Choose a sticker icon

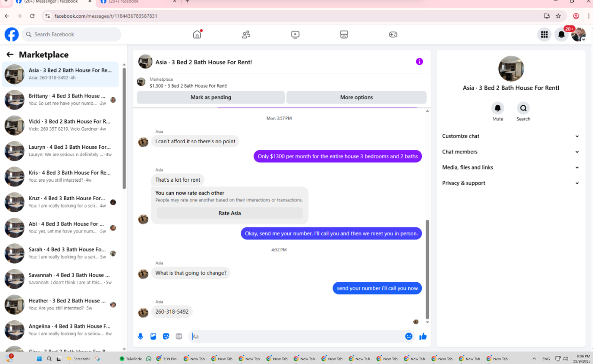point(166,336)
